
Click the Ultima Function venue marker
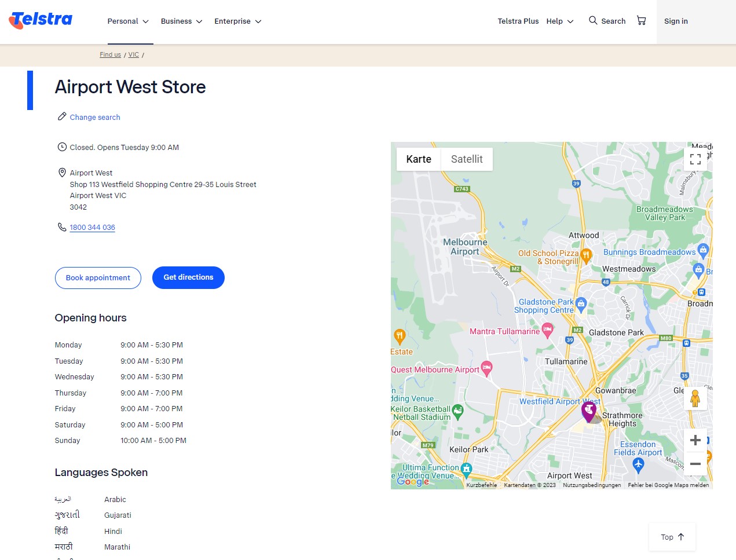pyautogui.click(x=466, y=470)
